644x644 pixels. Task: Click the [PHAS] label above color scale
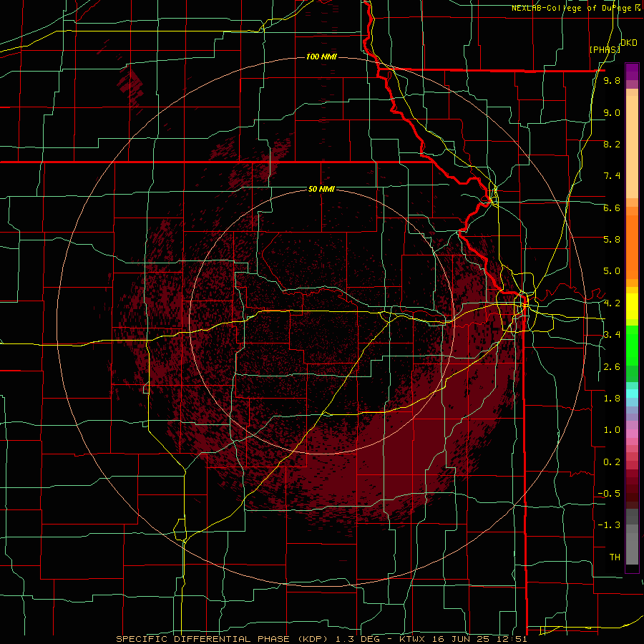[x=605, y=50]
